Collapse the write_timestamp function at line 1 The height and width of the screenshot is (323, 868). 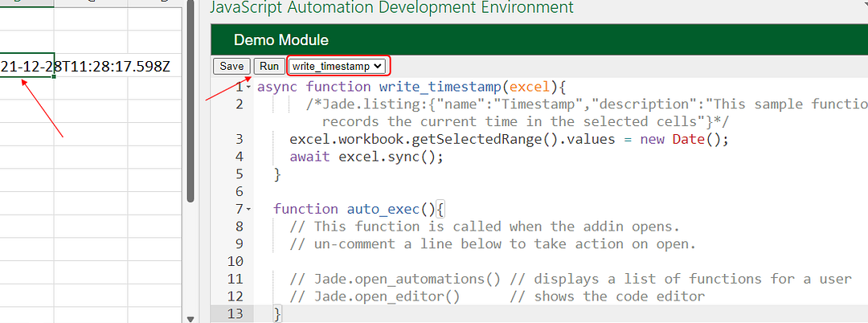(249, 87)
